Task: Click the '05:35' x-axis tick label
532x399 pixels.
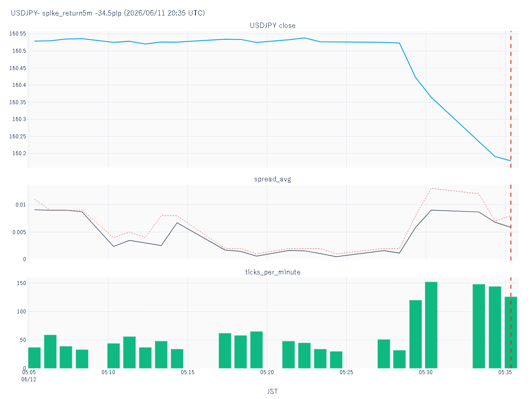Action: point(505,372)
